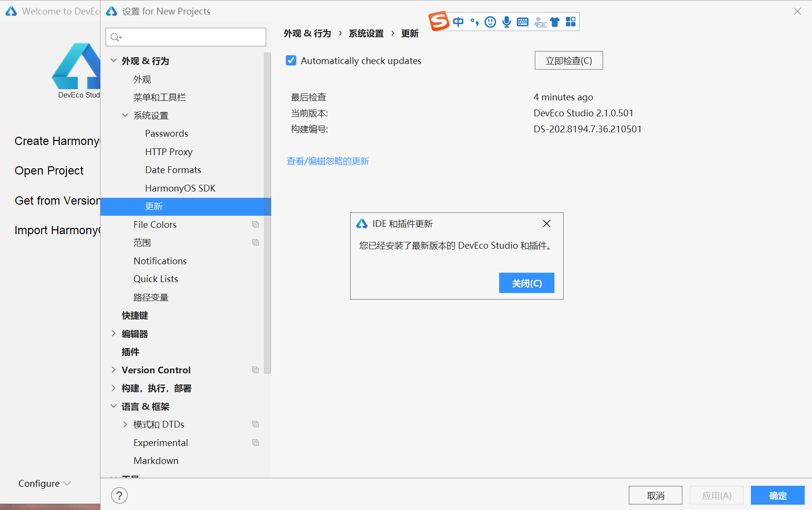Select 菜单和工具栏 in the settings tree
Screen dimensions: 812x510
[x=160, y=97]
